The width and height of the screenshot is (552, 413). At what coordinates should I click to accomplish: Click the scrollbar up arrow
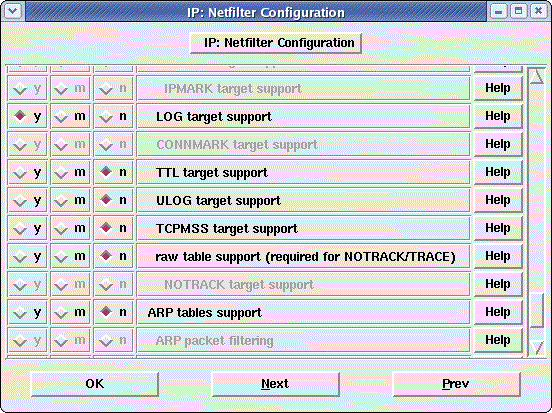[537, 76]
